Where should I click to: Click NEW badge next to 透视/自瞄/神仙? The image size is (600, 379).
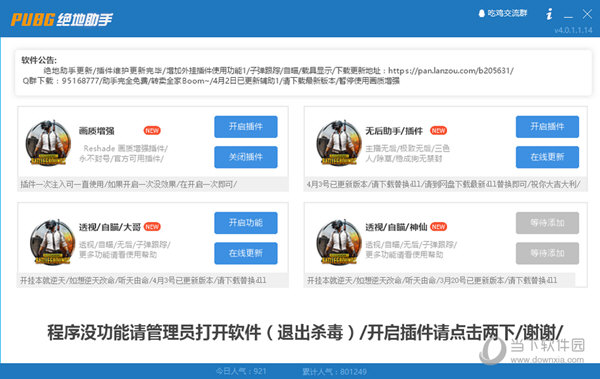[439, 227]
